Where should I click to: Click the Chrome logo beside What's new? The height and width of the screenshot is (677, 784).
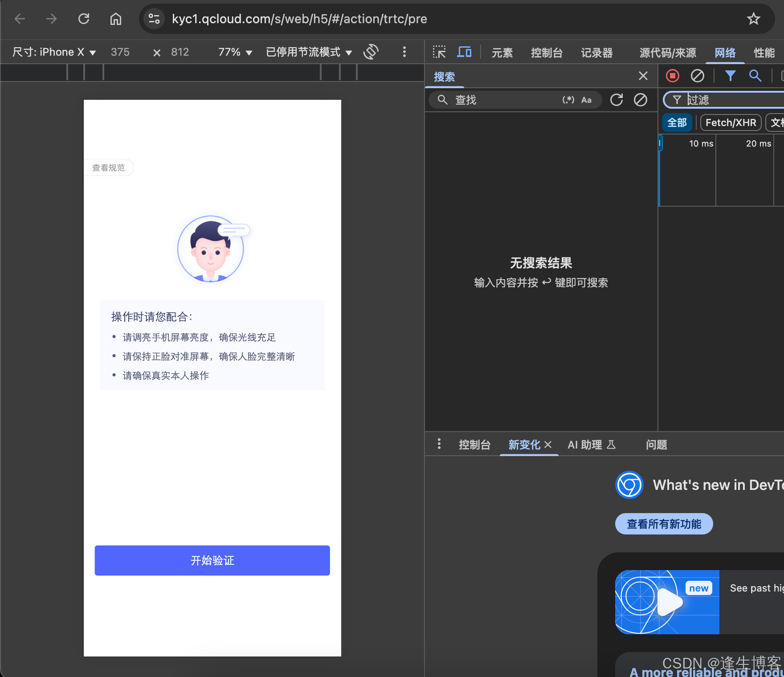[629, 485]
